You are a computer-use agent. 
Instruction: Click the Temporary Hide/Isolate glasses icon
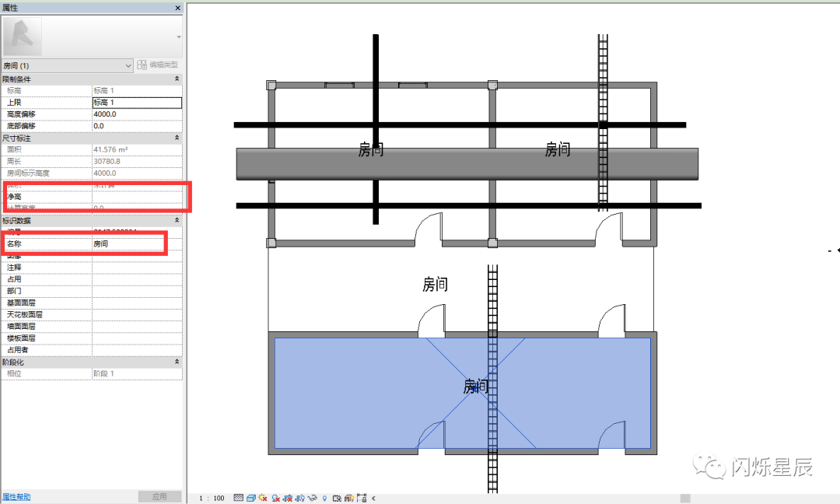[x=312, y=498]
